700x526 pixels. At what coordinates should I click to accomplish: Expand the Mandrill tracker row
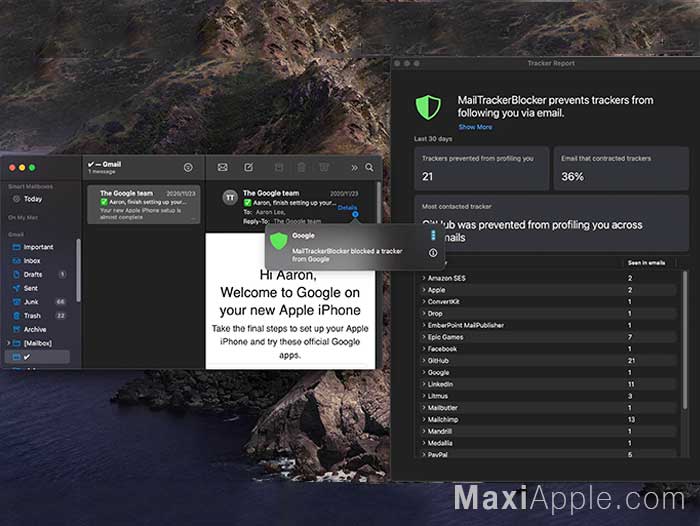point(424,431)
